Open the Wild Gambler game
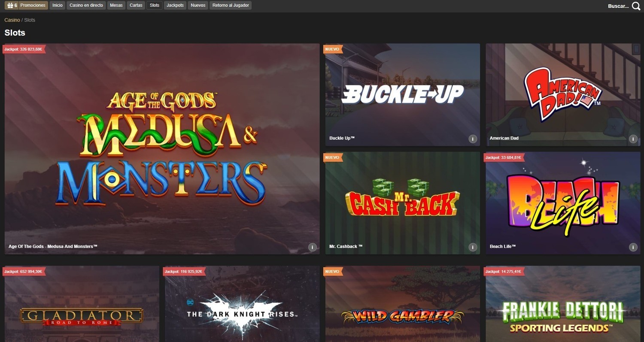644x342 pixels. tap(402, 304)
